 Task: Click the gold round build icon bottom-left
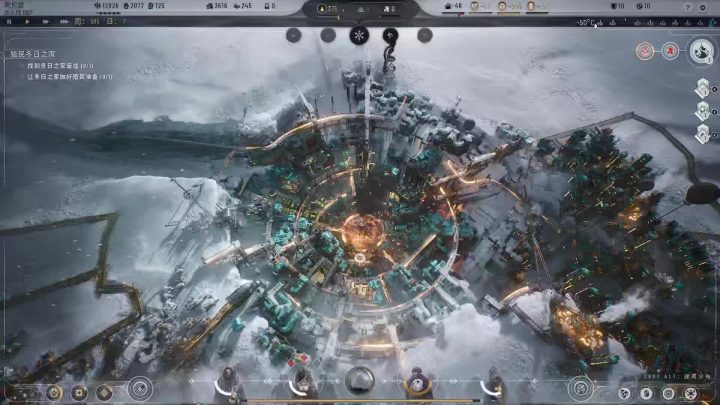point(54,393)
